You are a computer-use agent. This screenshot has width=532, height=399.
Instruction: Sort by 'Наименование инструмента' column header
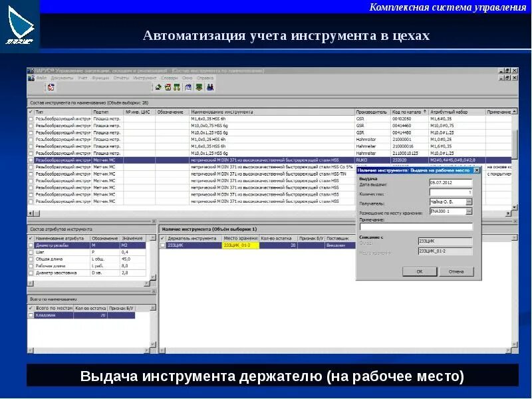[x=272, y=112]
